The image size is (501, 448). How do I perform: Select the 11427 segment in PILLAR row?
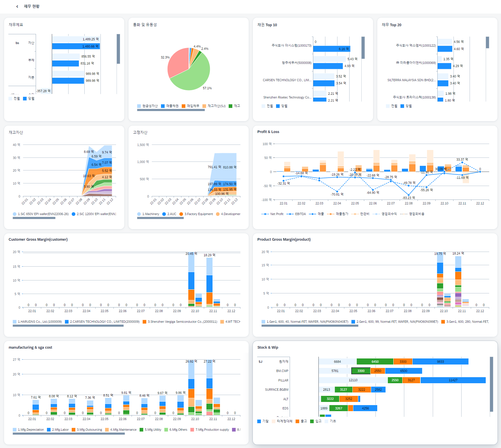coord(453,380)
